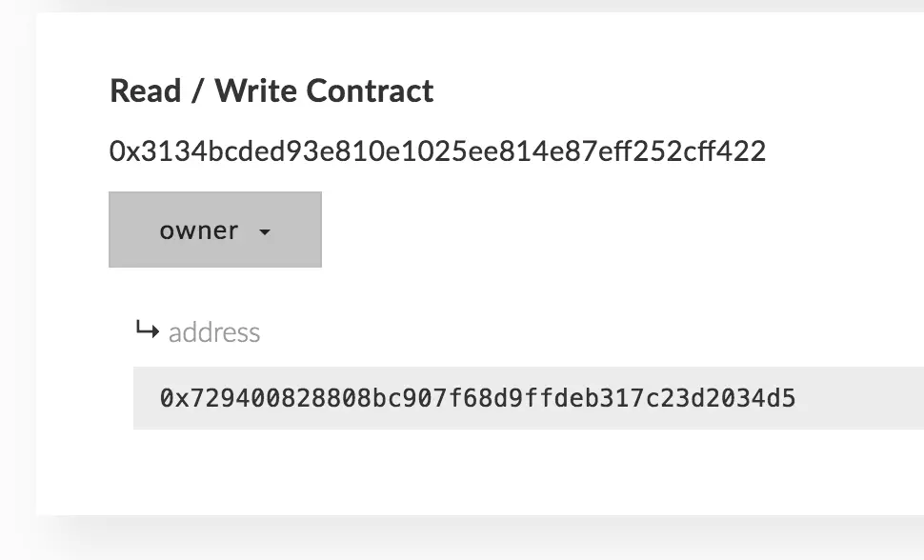Click the 34d5 ending of the owner result
This screenshot has height=560, width=924.
pyautogui.click(x=766, y=398)
